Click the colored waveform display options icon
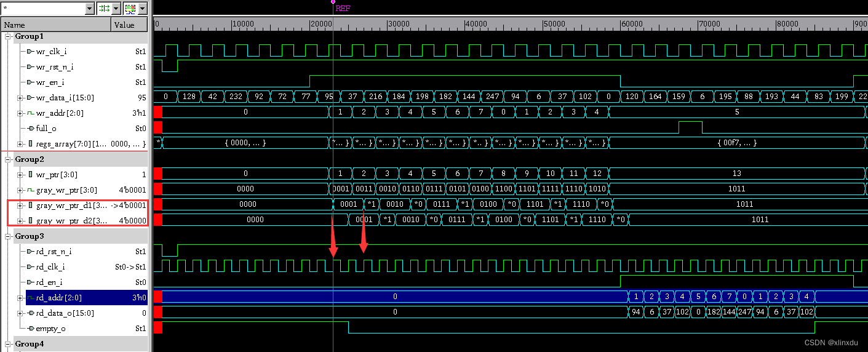This screenshot has height=352, width=868. click(x=130, y=8)
